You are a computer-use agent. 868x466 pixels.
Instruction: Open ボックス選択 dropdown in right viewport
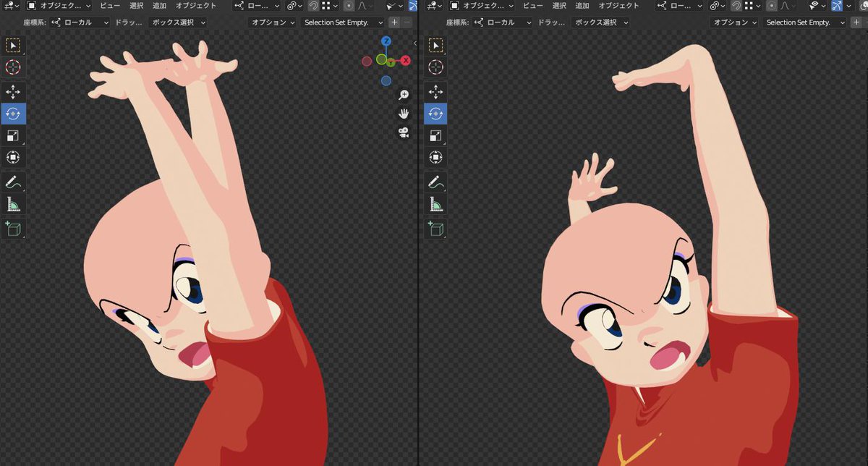601,22
